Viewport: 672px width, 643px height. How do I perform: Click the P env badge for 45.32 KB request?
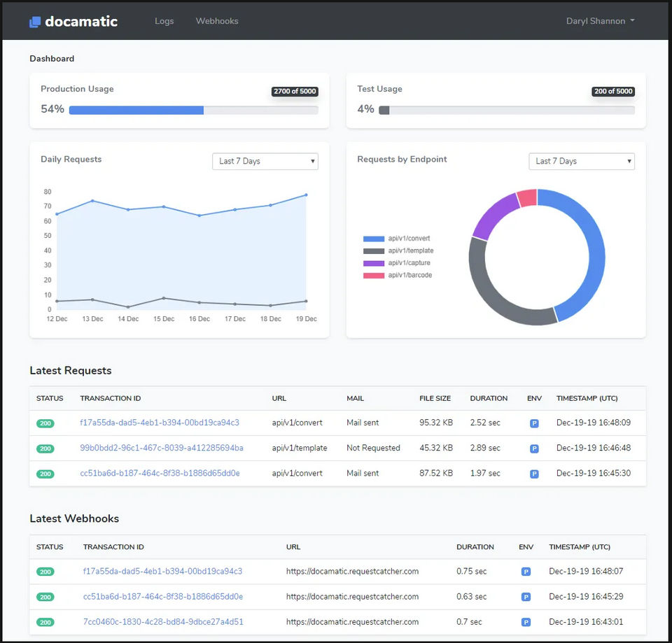click(x=534, y=448)
